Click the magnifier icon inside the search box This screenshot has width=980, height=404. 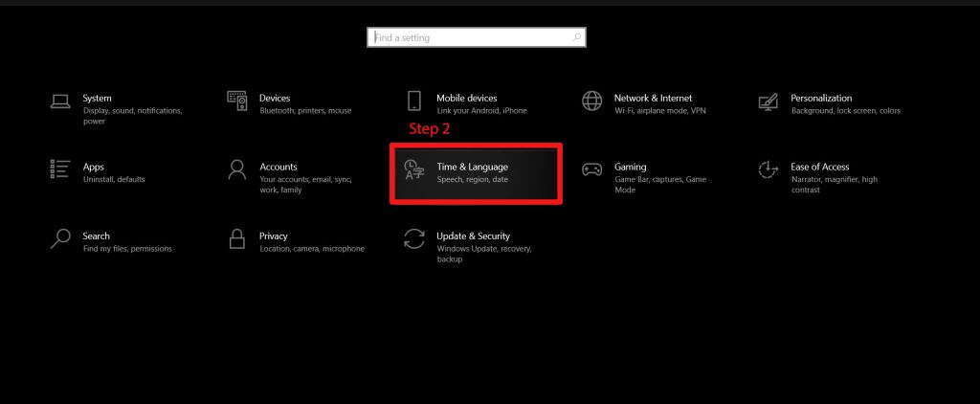pyautogui.click(x=577, y=37)
